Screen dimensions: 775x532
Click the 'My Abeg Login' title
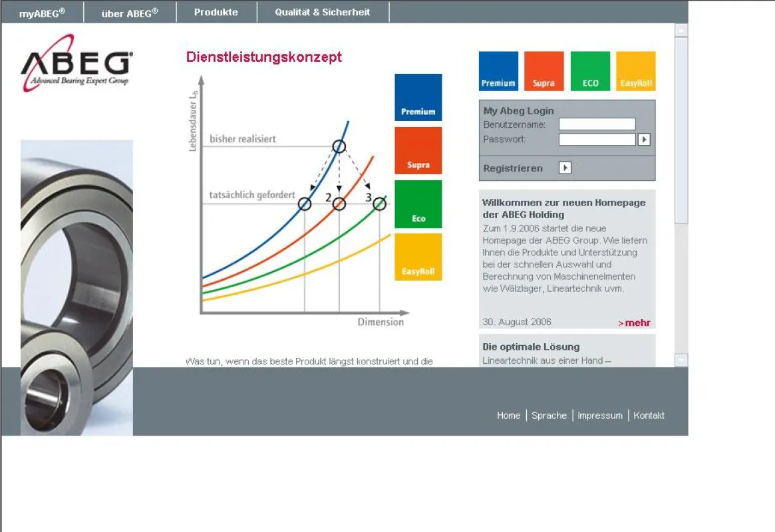click(518, 110)
